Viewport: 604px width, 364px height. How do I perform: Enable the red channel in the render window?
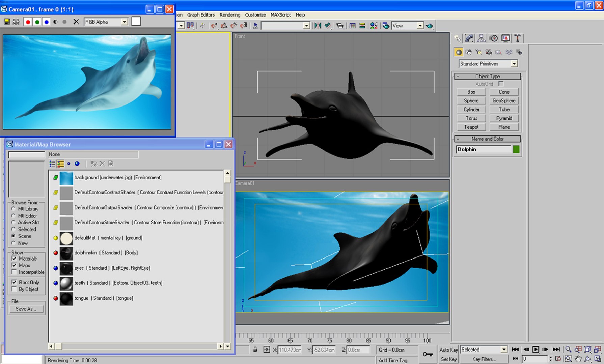click(28, 22)
